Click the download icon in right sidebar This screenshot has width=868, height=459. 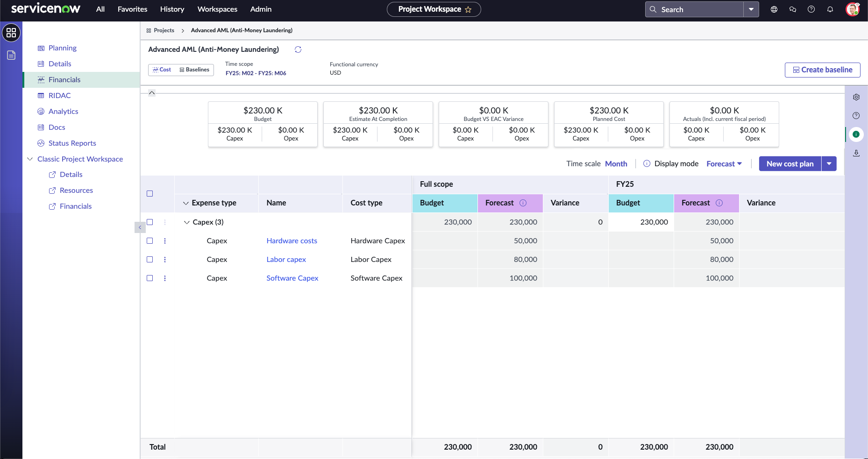[x=856, y=153]
